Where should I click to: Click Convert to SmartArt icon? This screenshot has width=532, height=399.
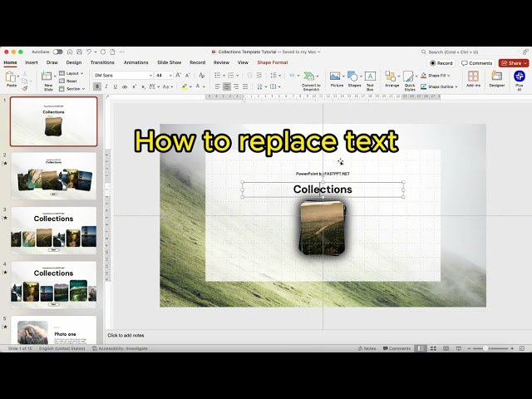[309, 76]
